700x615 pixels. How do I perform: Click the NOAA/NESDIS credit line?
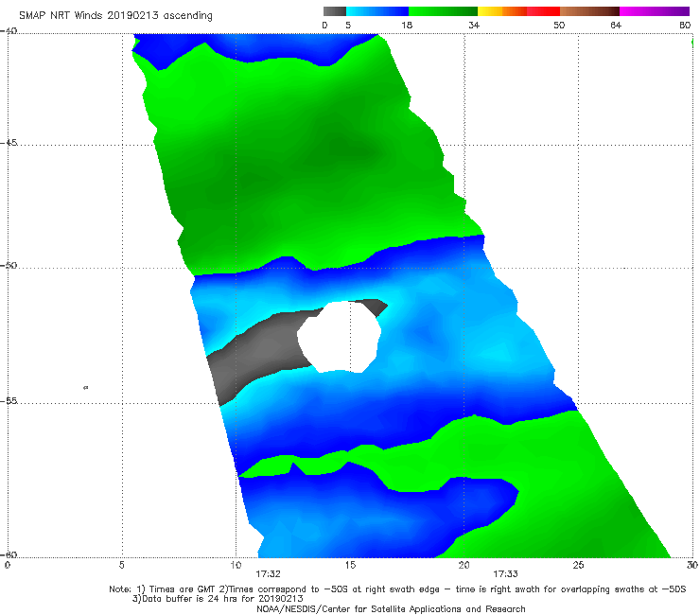point(391,608)
